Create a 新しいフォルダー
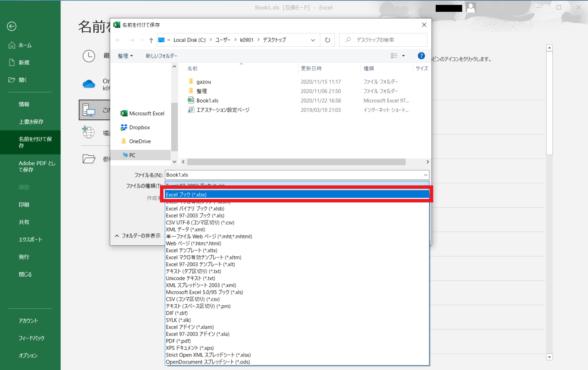This screenshot has height=370, width=588. click(161, 55)
